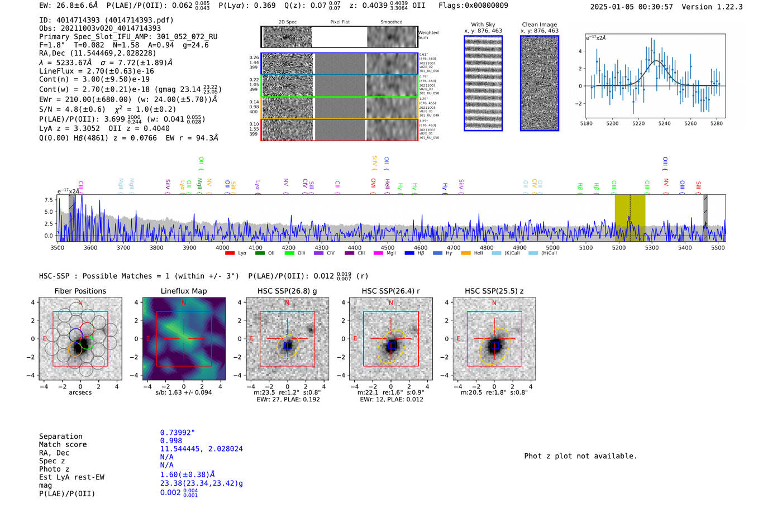Viewport: 782px width, 532px height.
Task: Click the 's/b: 1.63 +/- 0.094' caption
Action: 184,392
